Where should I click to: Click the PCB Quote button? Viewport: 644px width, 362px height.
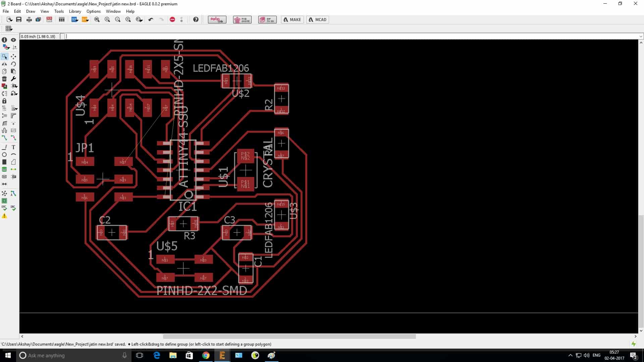point(242,19)
